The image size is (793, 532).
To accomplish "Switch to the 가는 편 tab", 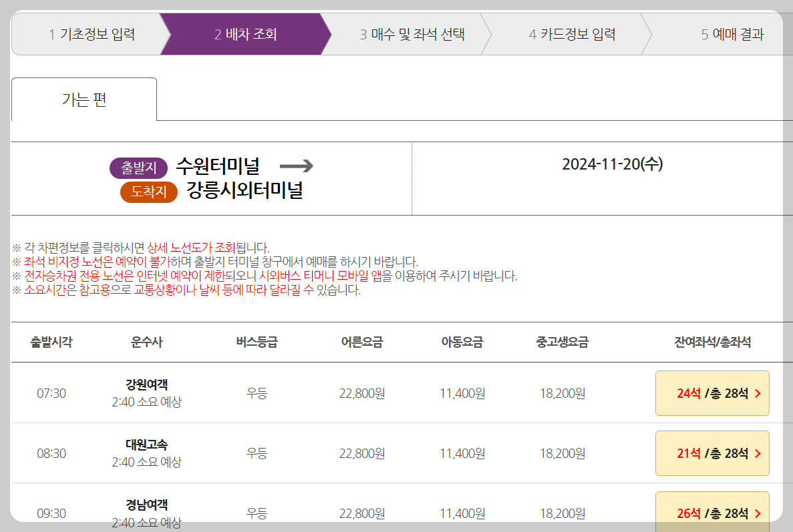I will pos(84,98).
